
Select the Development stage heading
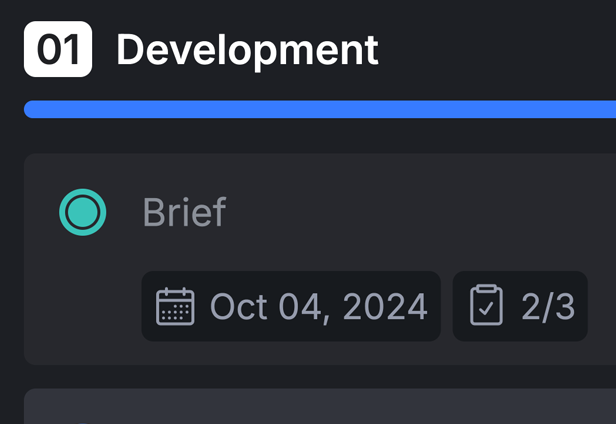pos(247,50)
